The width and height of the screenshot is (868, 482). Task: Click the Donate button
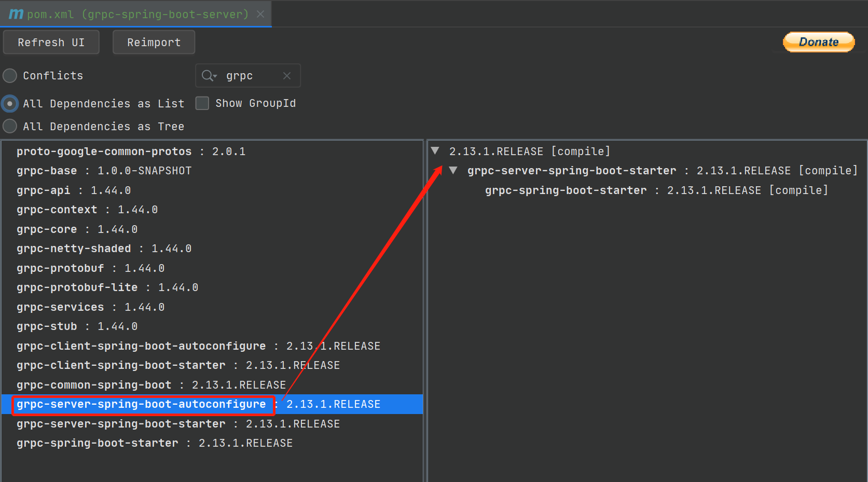coord(818,42)
